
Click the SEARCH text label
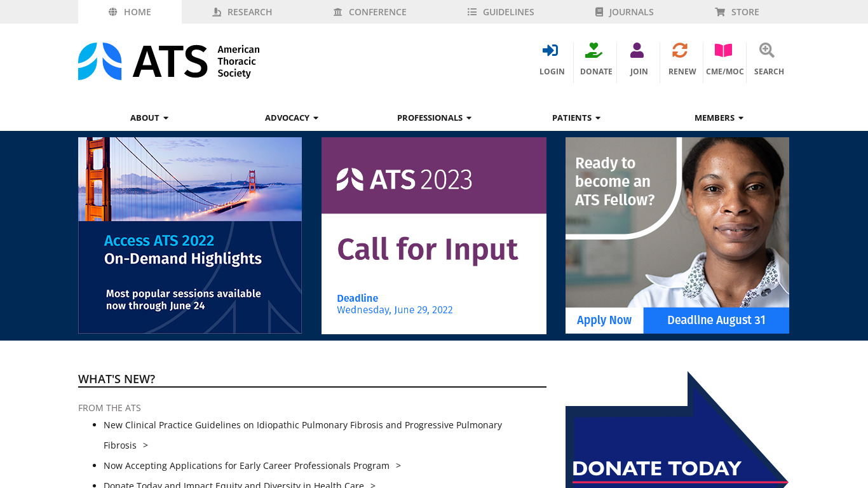[x=769, y=72]
